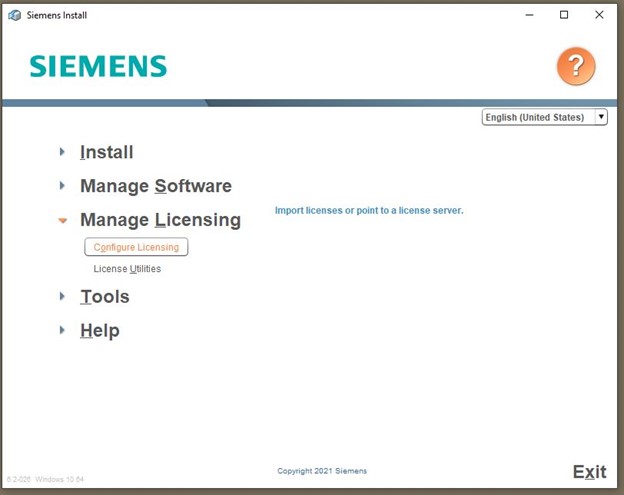Expand the Tools section arrow
This screenshot has width=624, height=495.
tap(62, 296)
